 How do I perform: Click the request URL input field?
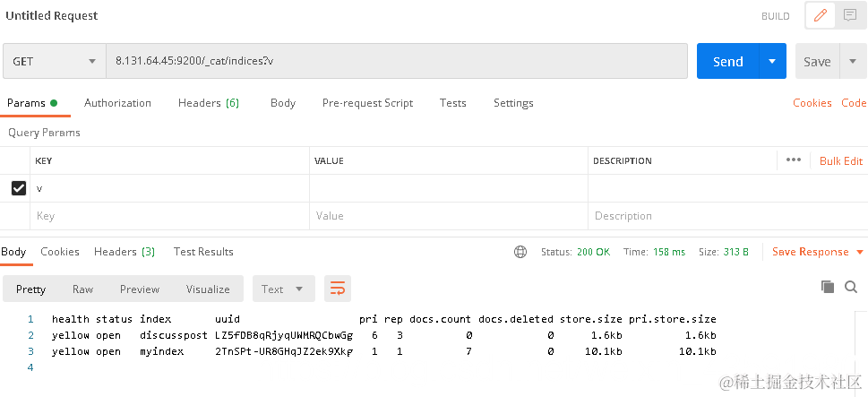(396, 61)
